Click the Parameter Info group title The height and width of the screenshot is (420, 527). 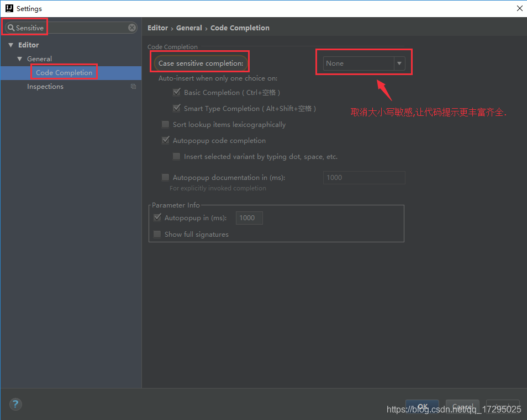(x=176, y=205)
